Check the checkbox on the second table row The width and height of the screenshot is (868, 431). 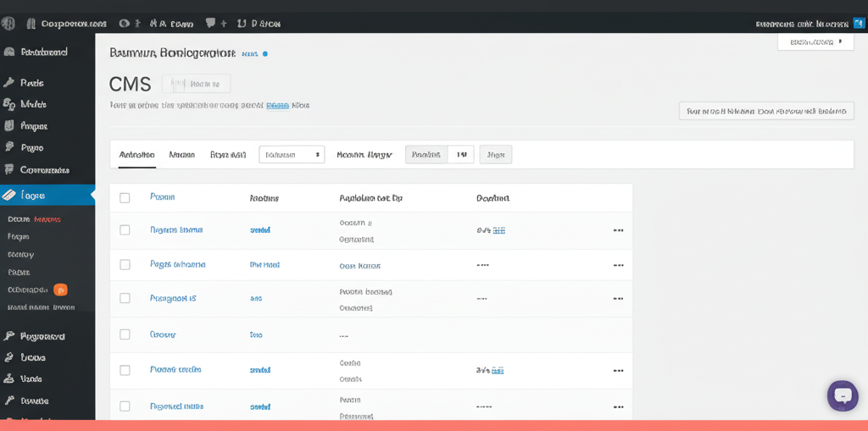125,264
